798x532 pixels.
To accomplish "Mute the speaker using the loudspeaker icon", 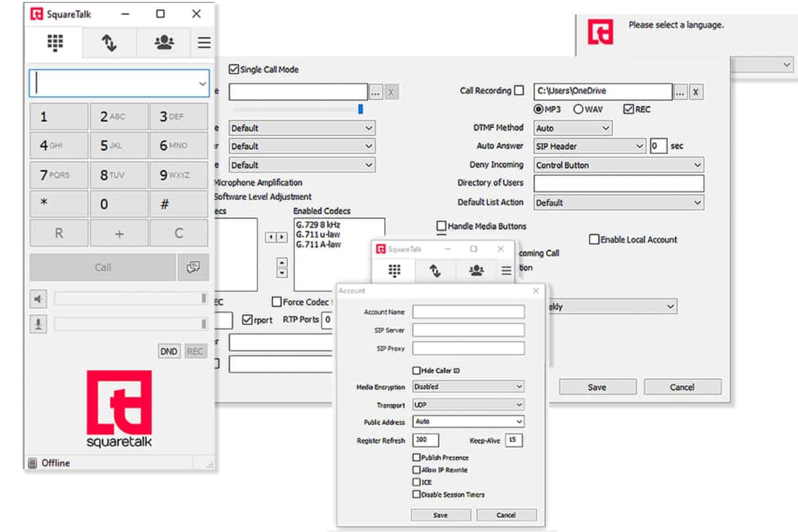I will click(x=38, y=299).
